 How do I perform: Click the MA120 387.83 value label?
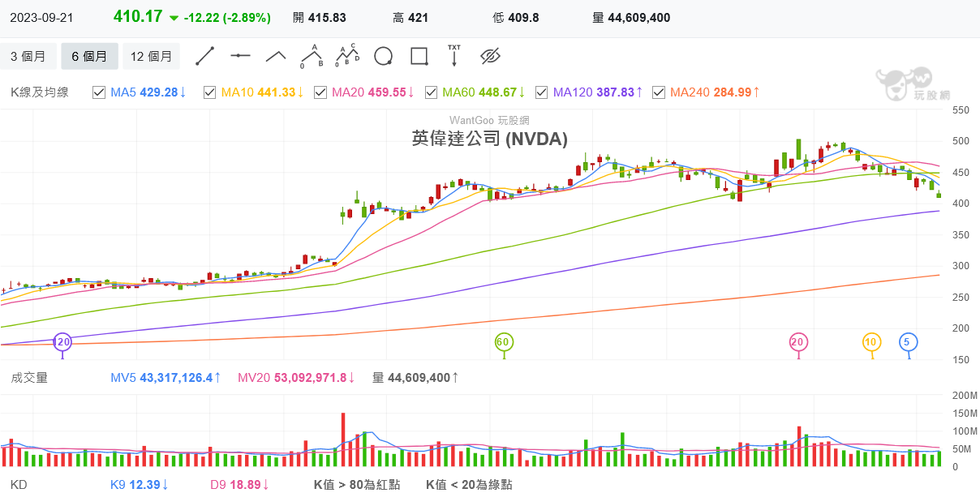(599, 92)
